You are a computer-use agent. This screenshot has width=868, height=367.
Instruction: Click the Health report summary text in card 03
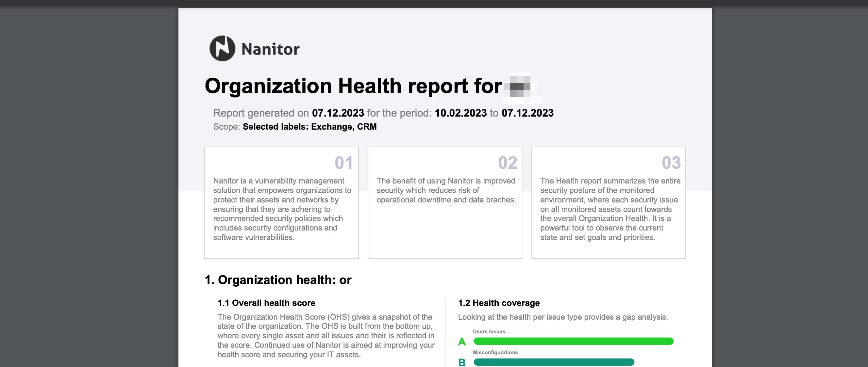pos(609,209)
